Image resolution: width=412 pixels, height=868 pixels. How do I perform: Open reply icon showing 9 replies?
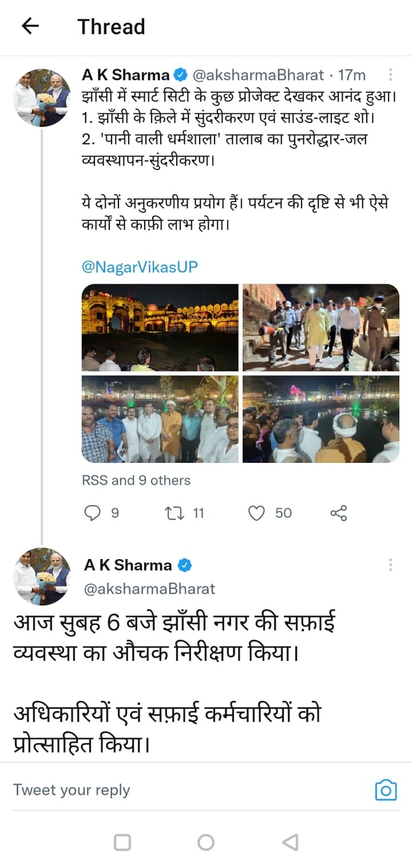coord(93,513)
